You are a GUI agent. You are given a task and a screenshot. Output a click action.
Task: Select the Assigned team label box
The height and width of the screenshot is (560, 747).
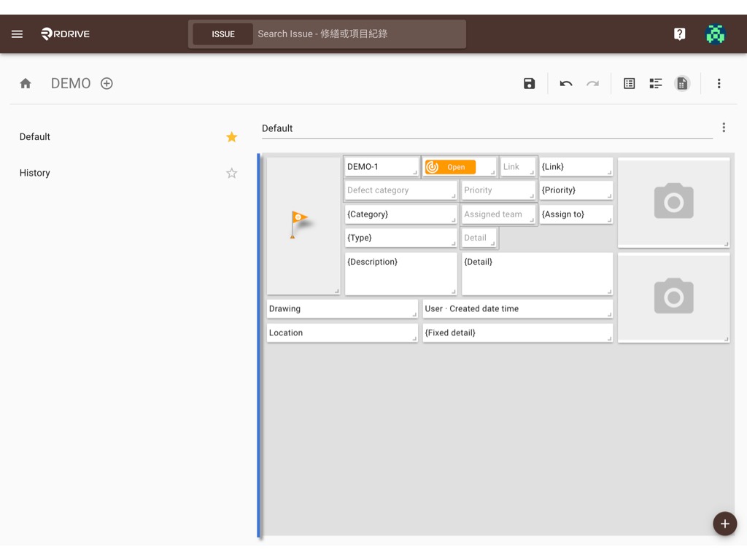click(498, 214)
